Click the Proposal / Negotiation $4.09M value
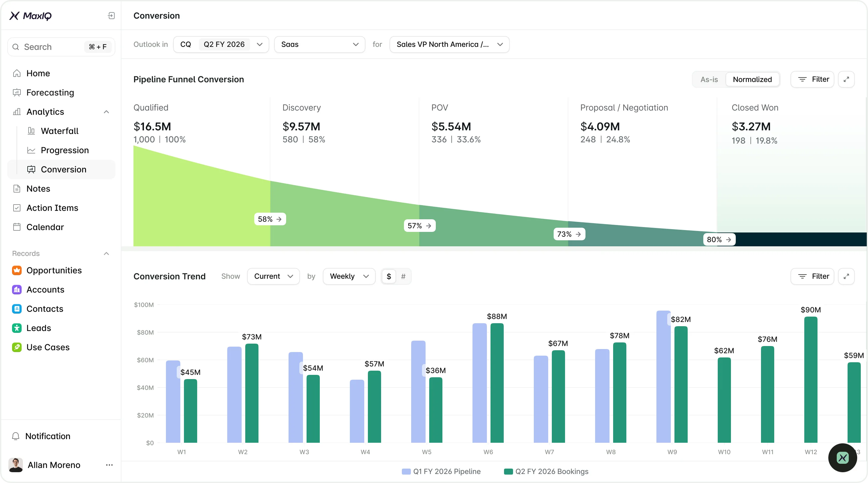Screen dimensions: 868x483 (600, 127)
